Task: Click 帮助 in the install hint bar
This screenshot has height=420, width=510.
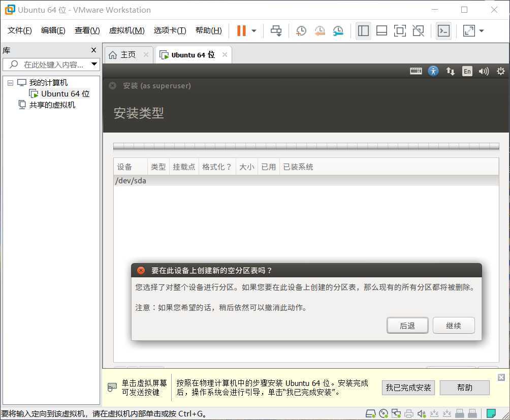Action: tap(464, 387)
